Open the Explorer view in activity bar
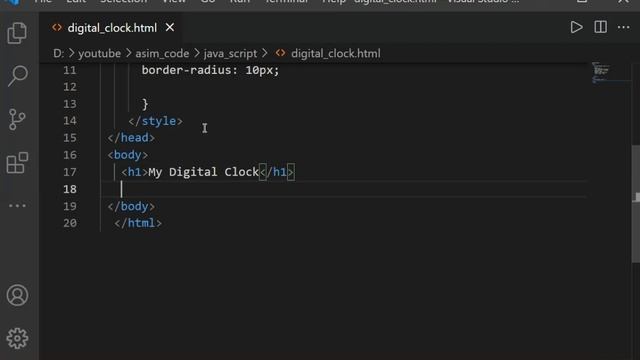The height and width of the screenshot is (360, 640). pos(17,33)
